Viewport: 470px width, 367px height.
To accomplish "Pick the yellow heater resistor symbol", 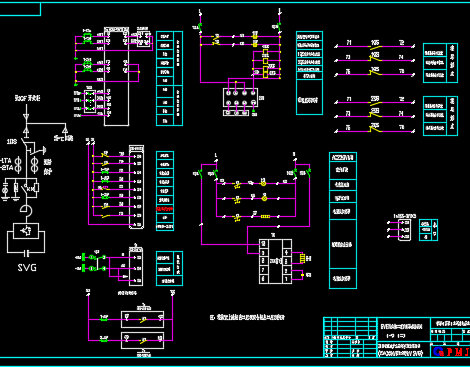I will pos(265,217).
